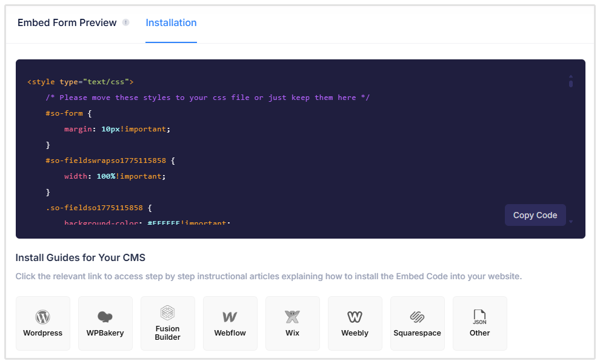Click the info tooltip beside Embed Form Preview
600x364 pixels.
coord(125,22)
